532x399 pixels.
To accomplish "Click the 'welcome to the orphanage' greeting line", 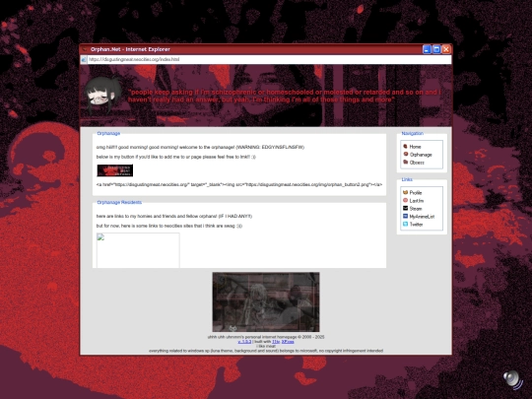I will 200,147.
